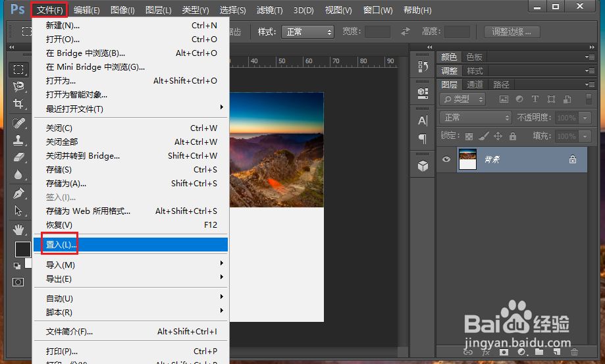Viewport: 605px width, 364px height.
Task: Filter layers by adjustment layer icon
Action: [519, 99]
